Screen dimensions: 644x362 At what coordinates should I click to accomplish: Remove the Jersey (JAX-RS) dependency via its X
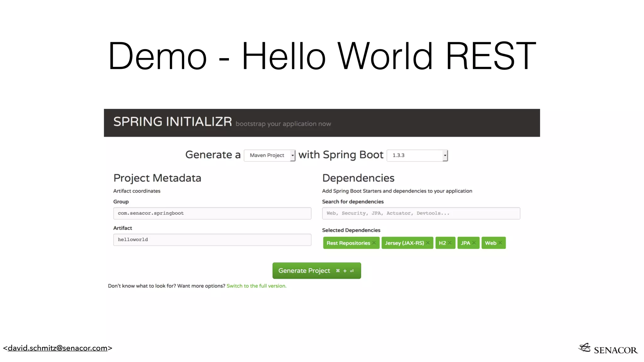428,243
